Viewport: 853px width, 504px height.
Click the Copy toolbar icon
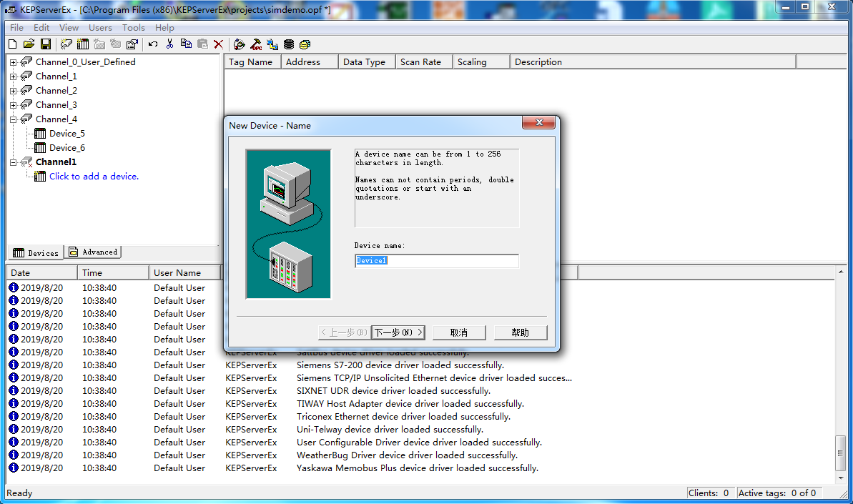186,44
